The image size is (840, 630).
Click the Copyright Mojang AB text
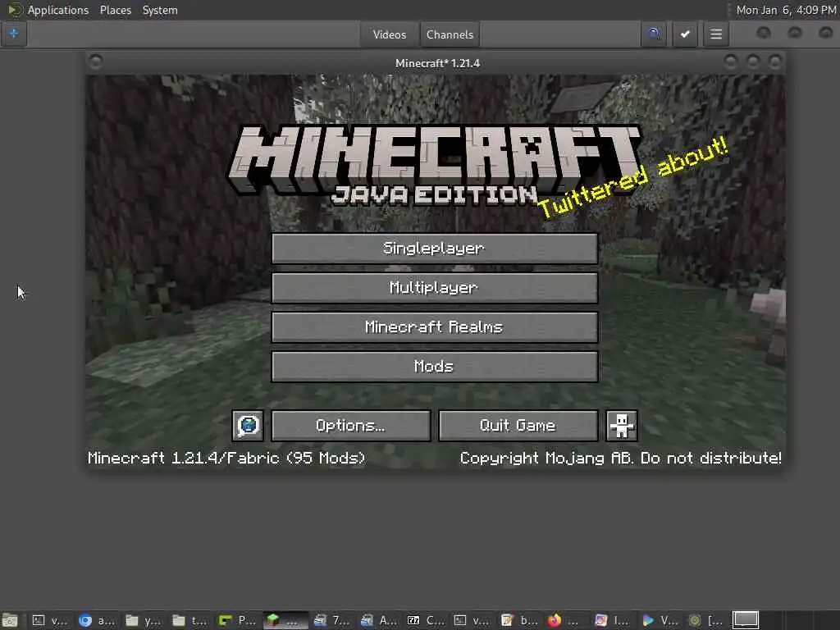point(620,458)
